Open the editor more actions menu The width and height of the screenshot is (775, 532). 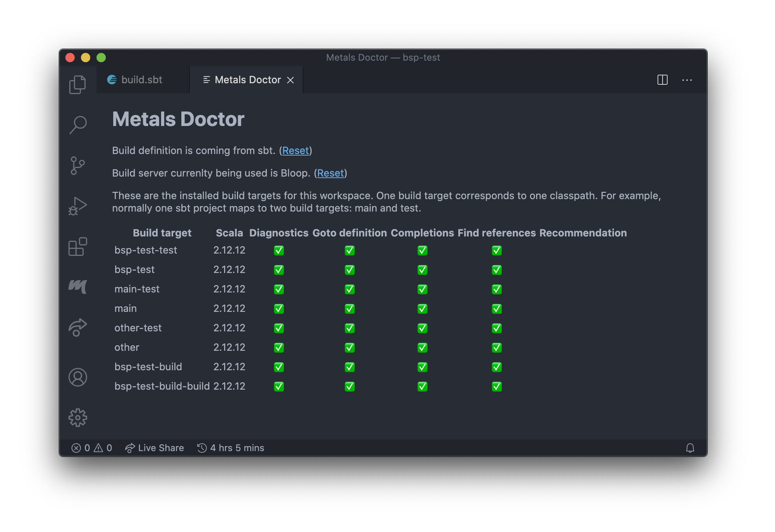click(x=687, y=80)
